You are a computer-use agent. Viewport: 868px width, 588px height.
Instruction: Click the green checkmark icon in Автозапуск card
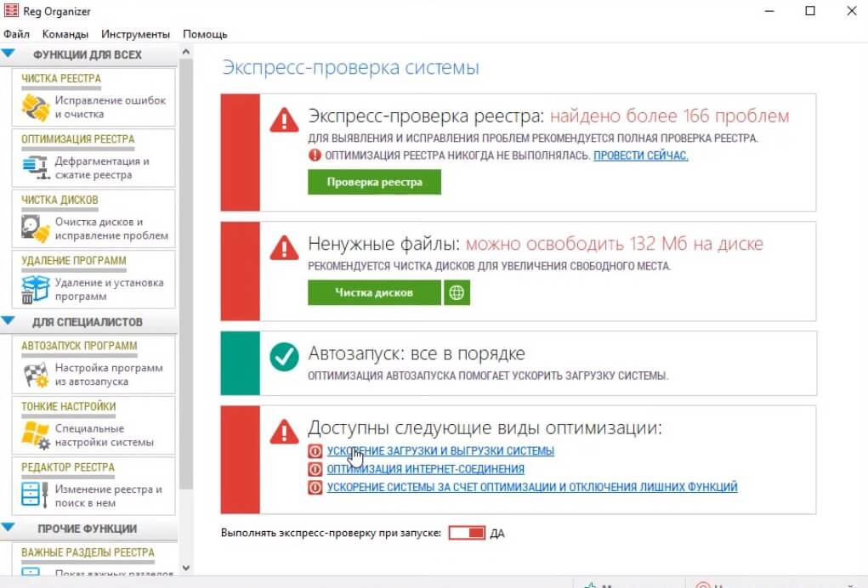[x=285, y=357]
